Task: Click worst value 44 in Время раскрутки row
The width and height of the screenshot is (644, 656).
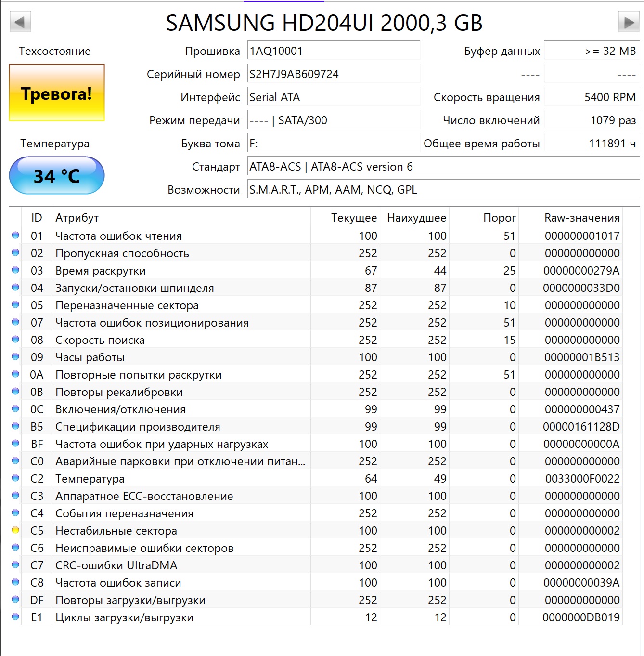Action: click(440, 271)
